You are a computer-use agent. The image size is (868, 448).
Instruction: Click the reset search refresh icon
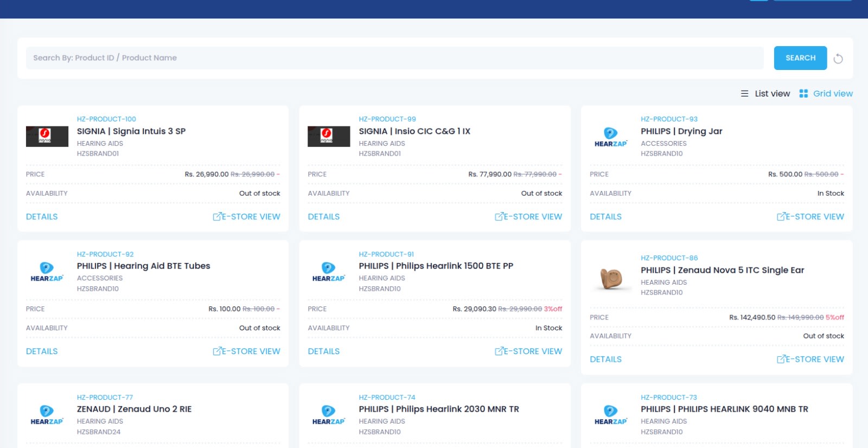coord(838,59)
